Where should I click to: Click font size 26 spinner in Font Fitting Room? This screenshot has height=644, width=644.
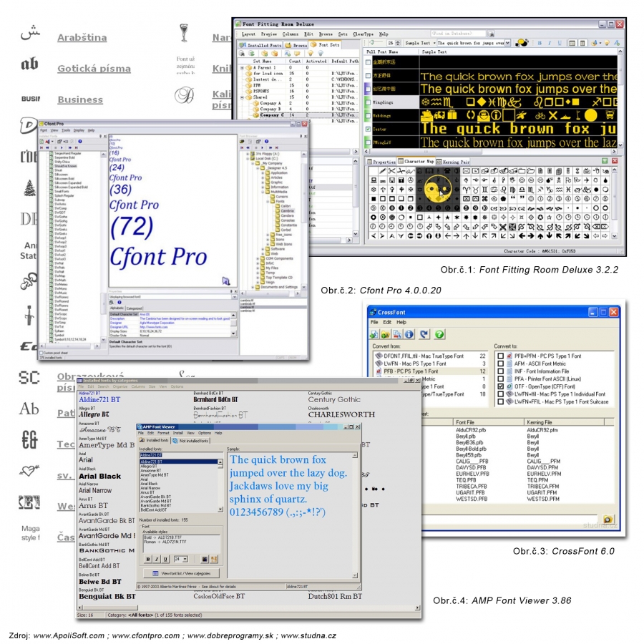click(x=398, y=43)
